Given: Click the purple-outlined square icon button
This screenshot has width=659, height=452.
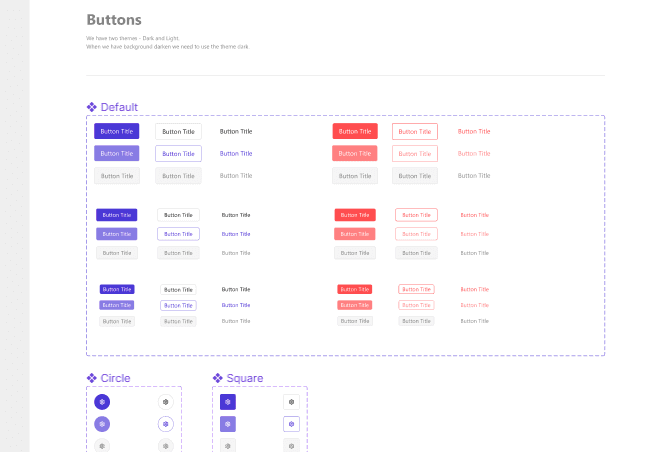Looking at the screenshot, I should pyautogui.click(x=291, y=424).
